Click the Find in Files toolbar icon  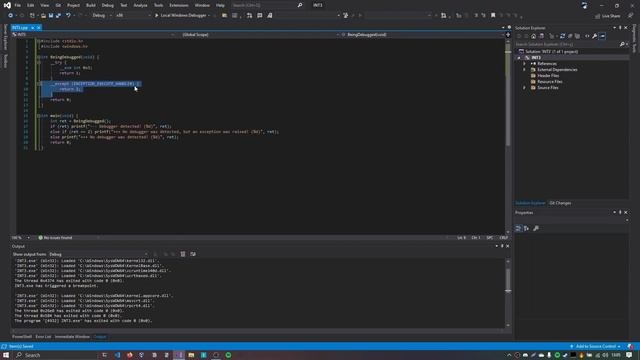click(x=224, y=16)
